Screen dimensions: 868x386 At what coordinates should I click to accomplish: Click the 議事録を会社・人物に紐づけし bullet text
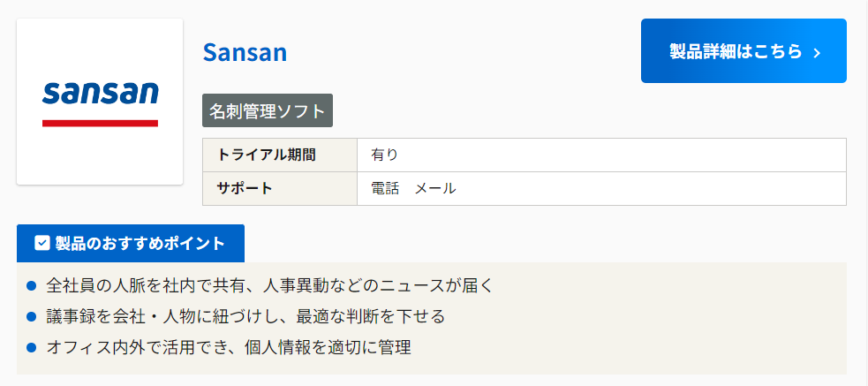245,316
